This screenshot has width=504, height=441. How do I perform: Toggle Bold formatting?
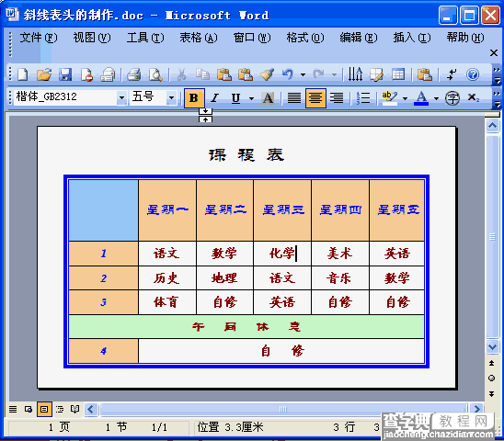[194, 98]
